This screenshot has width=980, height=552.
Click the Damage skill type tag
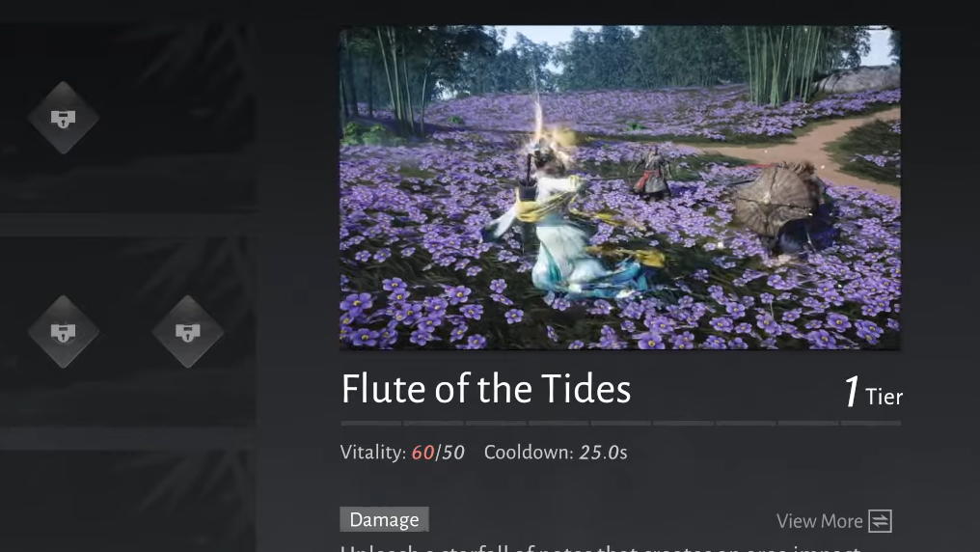coord(384,519)
